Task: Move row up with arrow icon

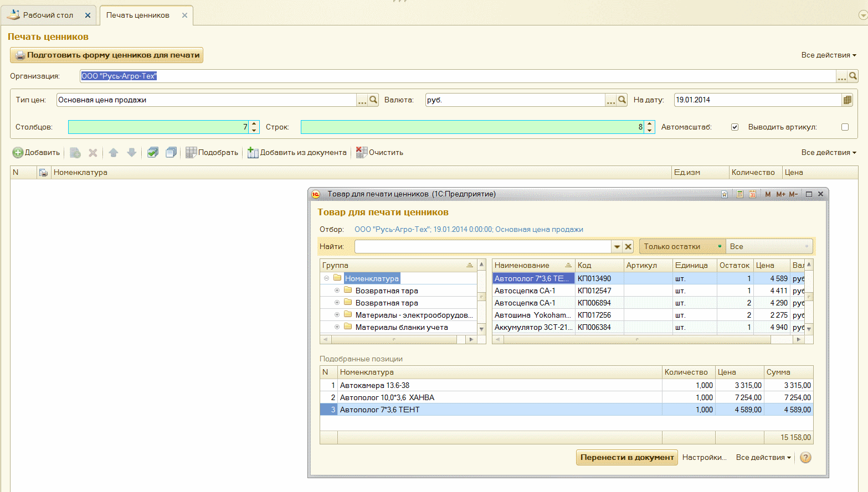Action: 114,153
